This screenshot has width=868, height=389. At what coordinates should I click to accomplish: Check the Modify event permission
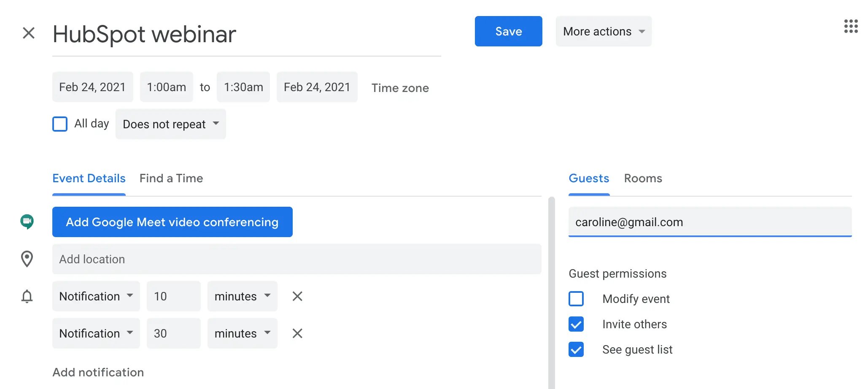[576, 299]
